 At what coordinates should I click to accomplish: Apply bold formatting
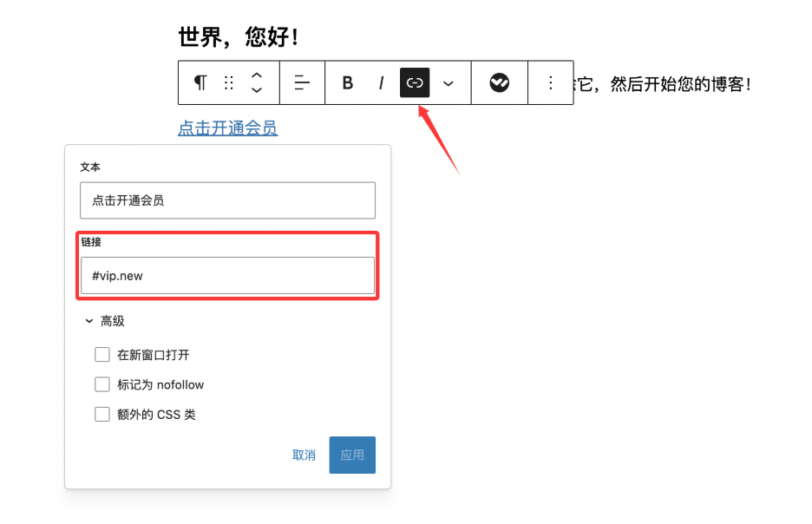point(347,82)
